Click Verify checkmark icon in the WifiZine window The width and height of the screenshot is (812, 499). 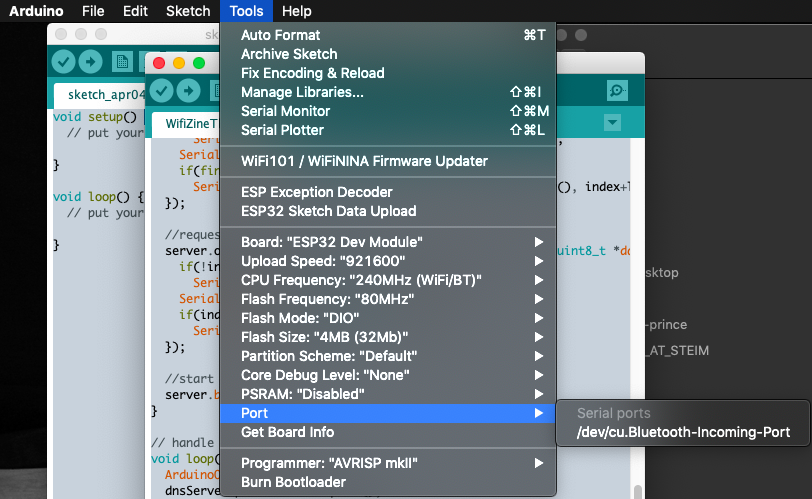point(162,91)
